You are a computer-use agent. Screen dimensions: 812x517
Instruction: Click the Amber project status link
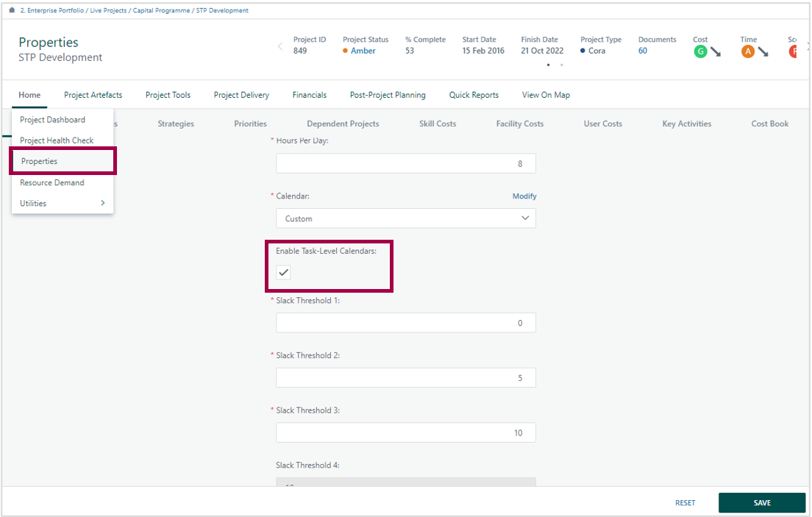(x=363, y=51)
